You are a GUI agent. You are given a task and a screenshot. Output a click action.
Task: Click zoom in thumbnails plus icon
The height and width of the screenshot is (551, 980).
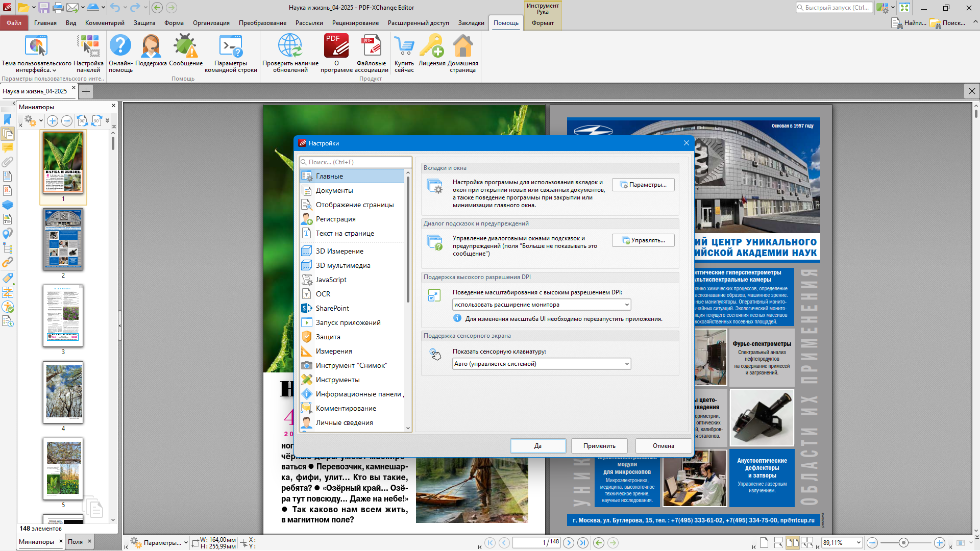click(53, 121)
